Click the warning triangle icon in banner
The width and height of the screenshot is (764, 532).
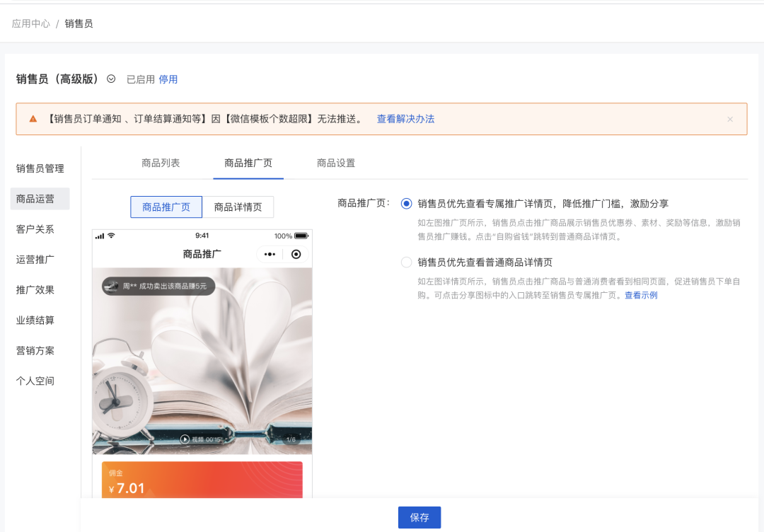click(33, 119)
